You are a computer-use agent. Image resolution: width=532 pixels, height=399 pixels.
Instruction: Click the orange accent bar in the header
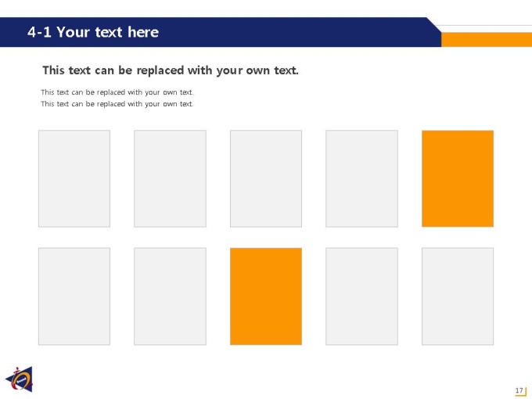(x=487, y=40)
